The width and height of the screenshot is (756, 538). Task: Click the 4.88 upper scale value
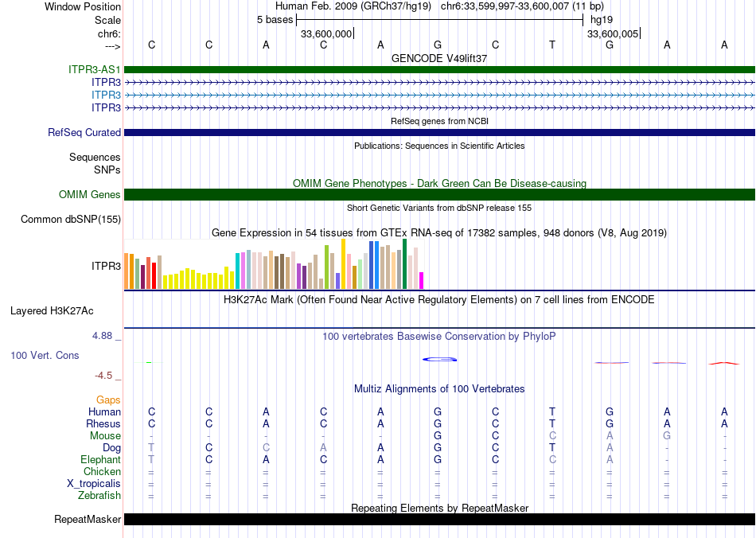pos(102,336)
